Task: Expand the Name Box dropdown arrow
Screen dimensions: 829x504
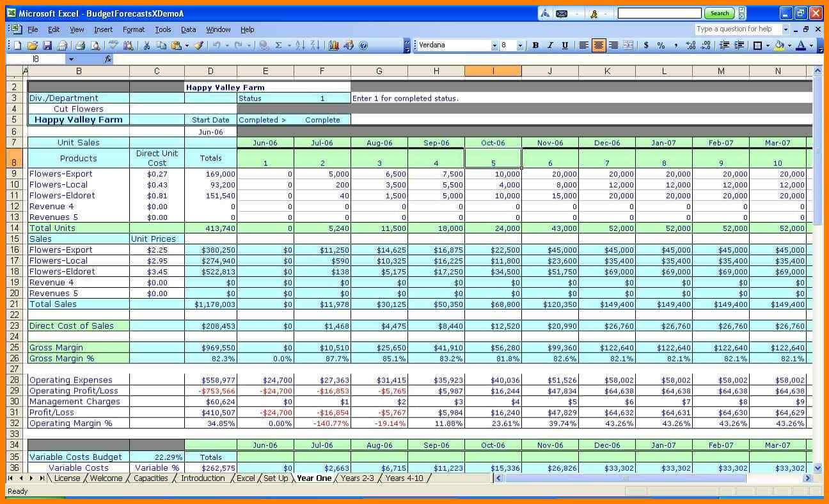Action: pyautogui.click(x=70, y=59)
